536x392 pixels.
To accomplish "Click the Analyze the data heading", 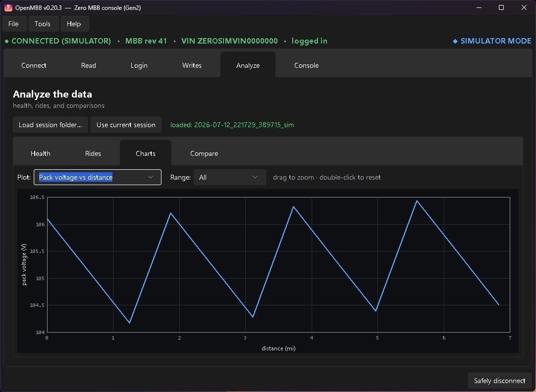I will click(x=53, y=94).
